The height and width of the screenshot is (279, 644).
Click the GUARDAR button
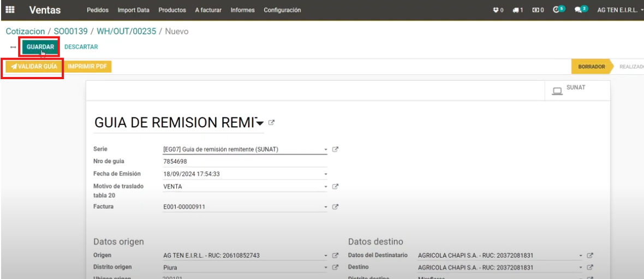(40, 47)
